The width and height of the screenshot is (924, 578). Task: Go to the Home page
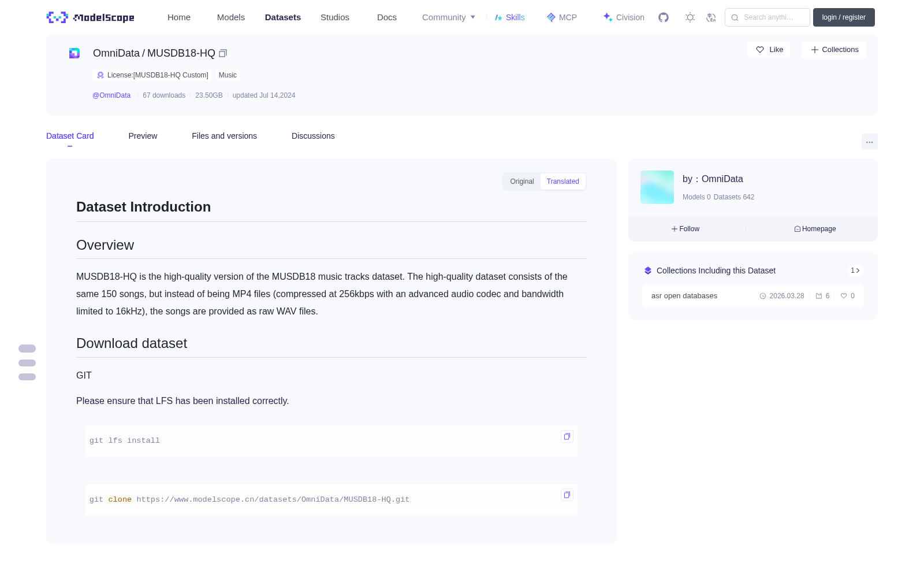pyautogui.click(x=179, y=17)
